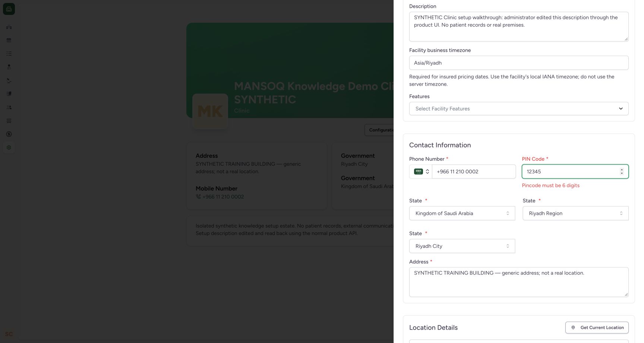Open the users group icon in sidebar
Viewport: 644px width, 343px height.
[9, 107]
